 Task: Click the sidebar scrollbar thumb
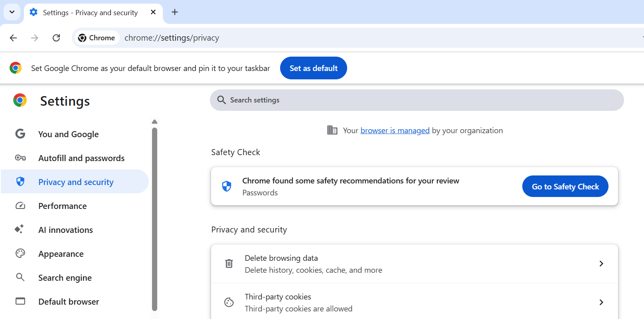155,219
